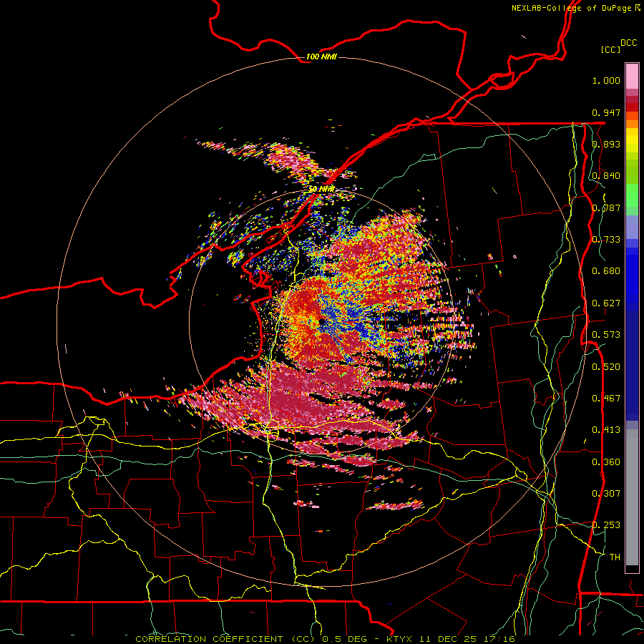Click the 0.733 scale value
Viewport: 644px width, 644px height.
tap(606, 240)
